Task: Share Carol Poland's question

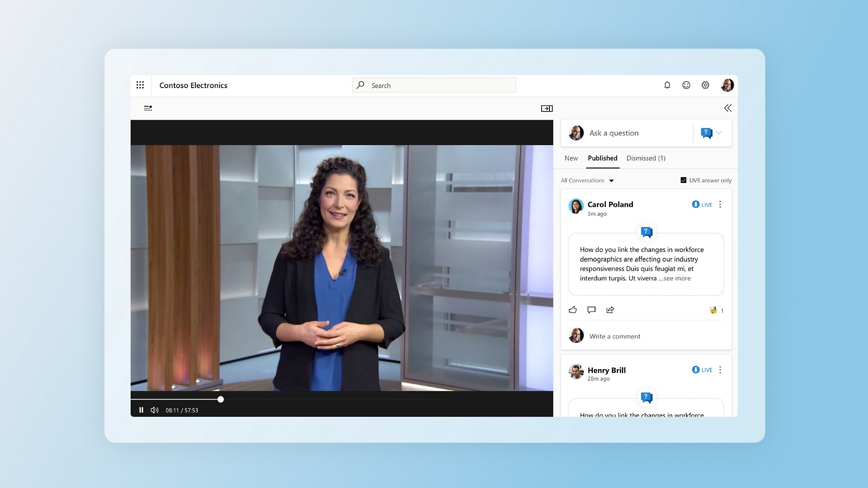Action: coord(610,310)
